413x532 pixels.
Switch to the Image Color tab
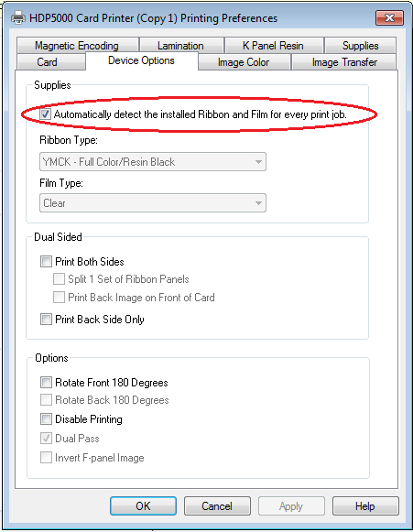(x=244, y=62)
